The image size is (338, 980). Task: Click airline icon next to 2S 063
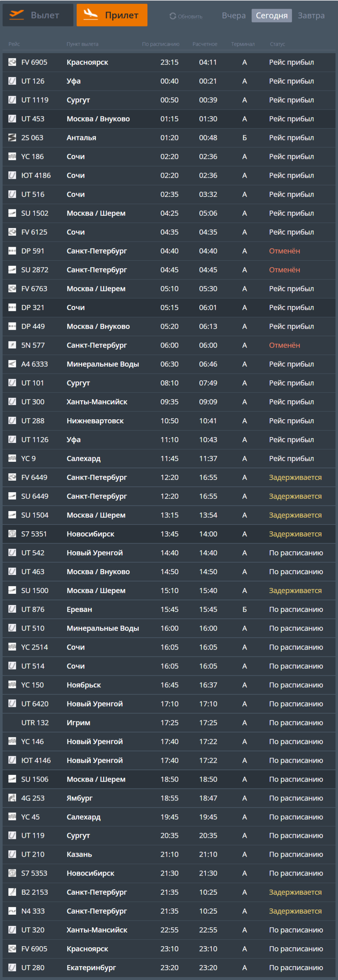[12, 138]
